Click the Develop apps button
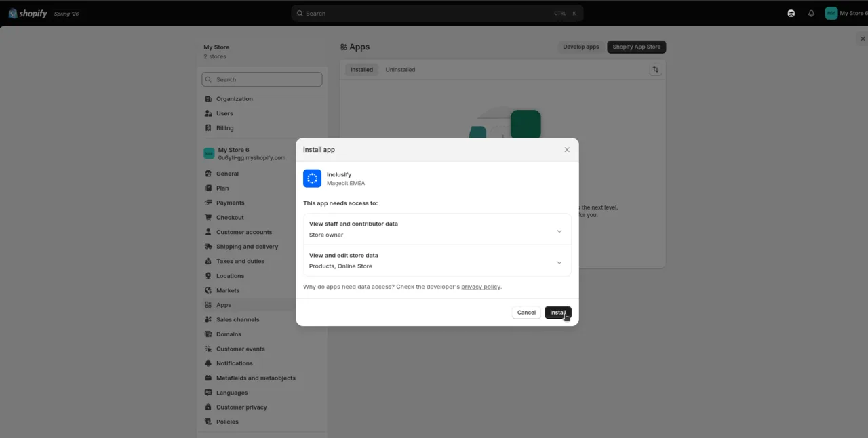This screenshot has height=438, width=868. (581, 47)
